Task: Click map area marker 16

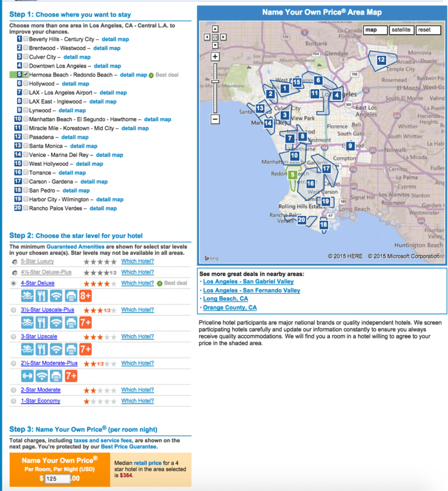Action: click(311, 183)
